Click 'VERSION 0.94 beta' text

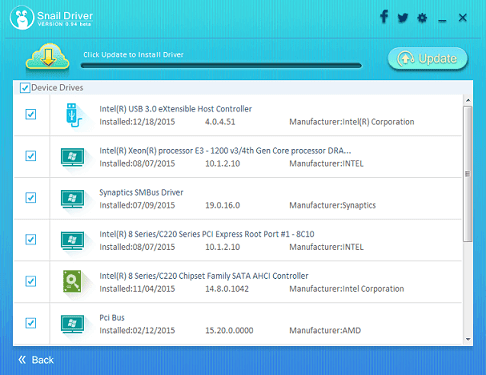pos(64,24)
